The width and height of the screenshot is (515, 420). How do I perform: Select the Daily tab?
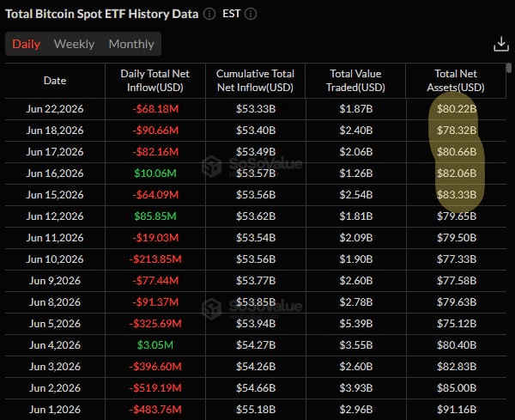27,44
